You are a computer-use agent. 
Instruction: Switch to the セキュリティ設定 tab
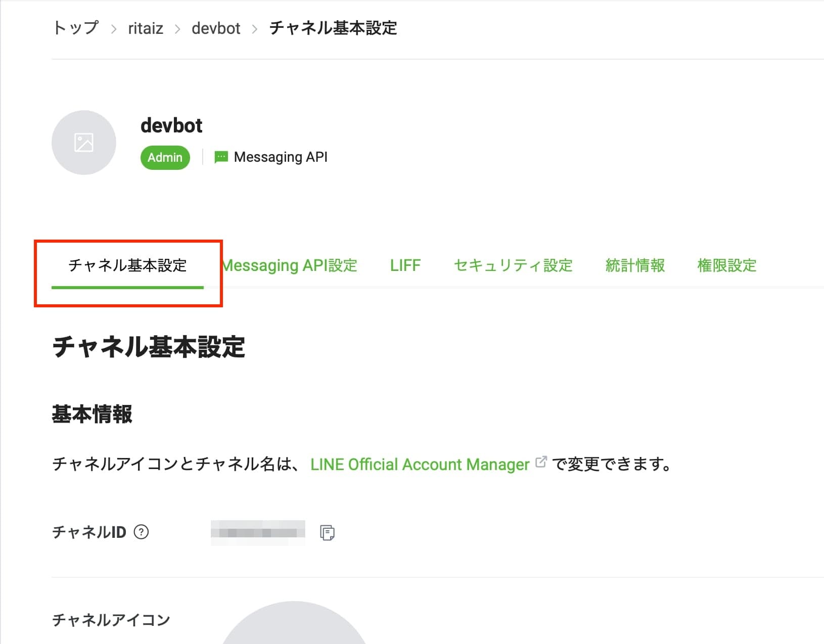pos(513,266)
